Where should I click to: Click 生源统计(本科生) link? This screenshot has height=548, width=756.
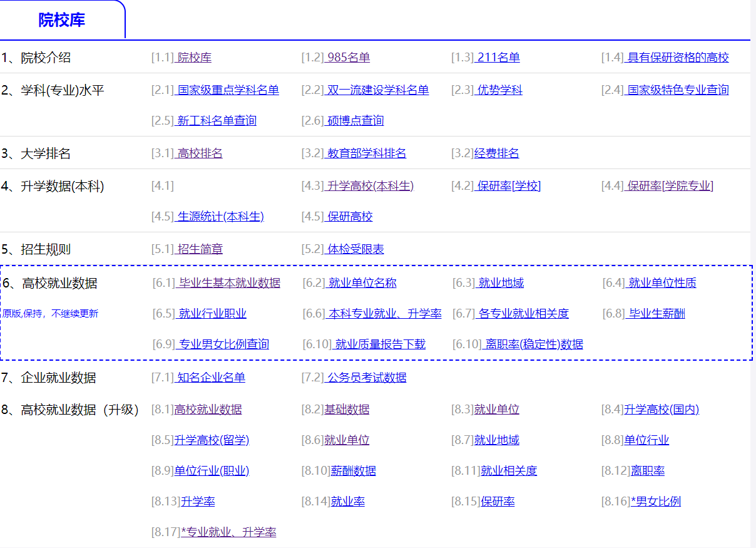[220, 217]
